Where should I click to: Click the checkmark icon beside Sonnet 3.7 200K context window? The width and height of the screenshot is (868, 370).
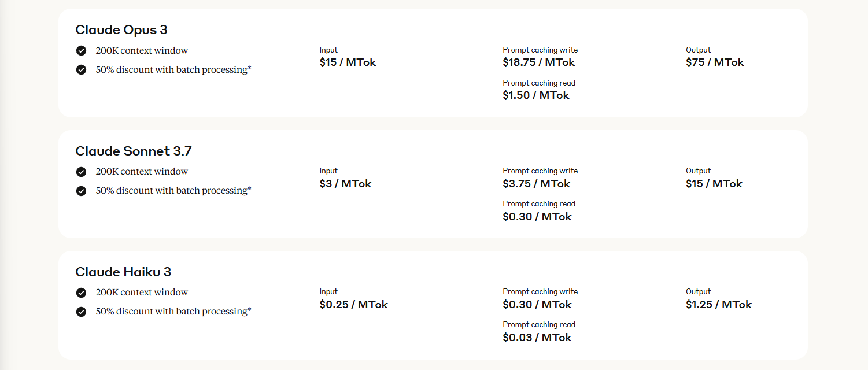click(81, 172)
